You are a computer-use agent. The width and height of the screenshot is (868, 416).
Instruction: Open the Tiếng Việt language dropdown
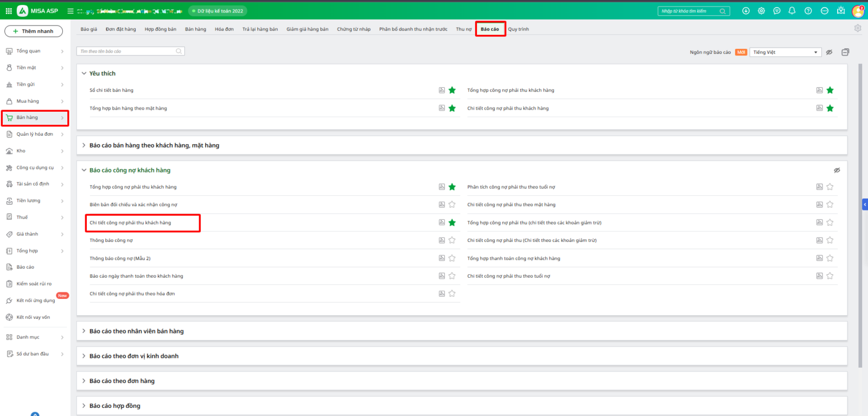click(785, 52)
